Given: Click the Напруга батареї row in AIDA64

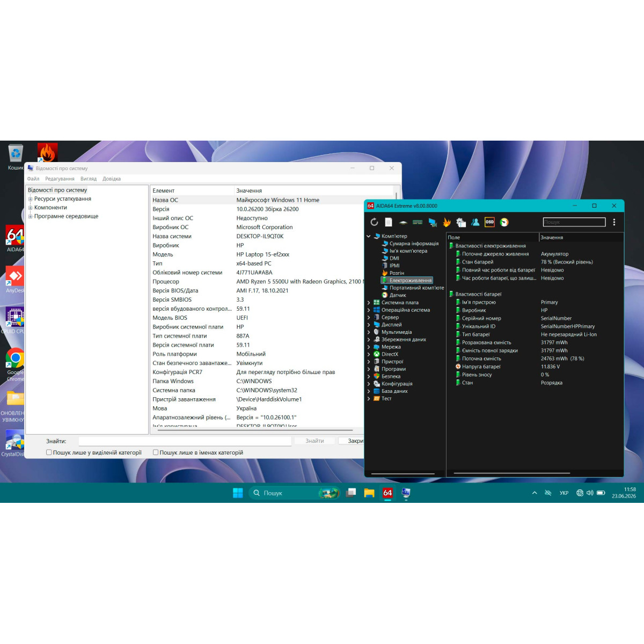Looking at the screenshot, I should pyautogui.click(x=535, y=367).
